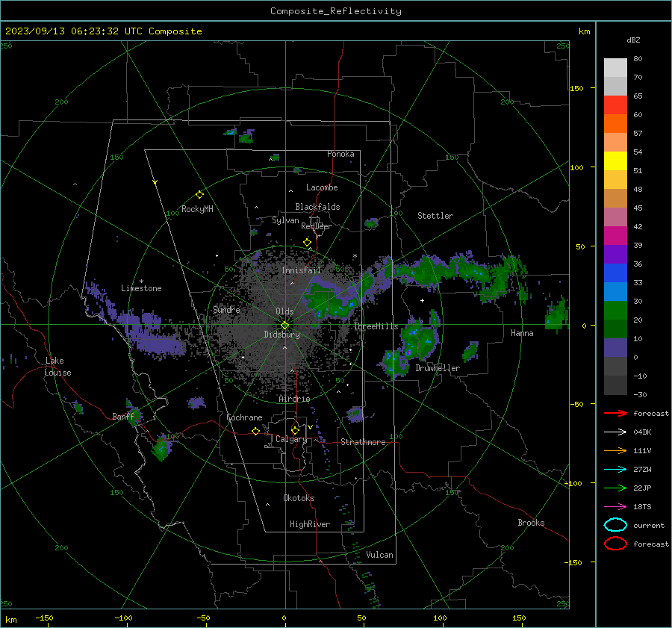Click the storm cell west of Drumheller
672x628 pixels.
point(395,364)
